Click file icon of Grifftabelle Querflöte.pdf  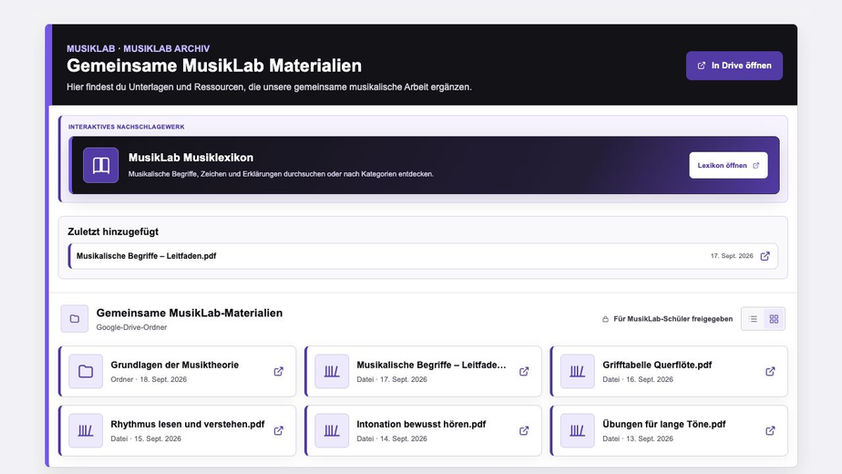point(577,371)
